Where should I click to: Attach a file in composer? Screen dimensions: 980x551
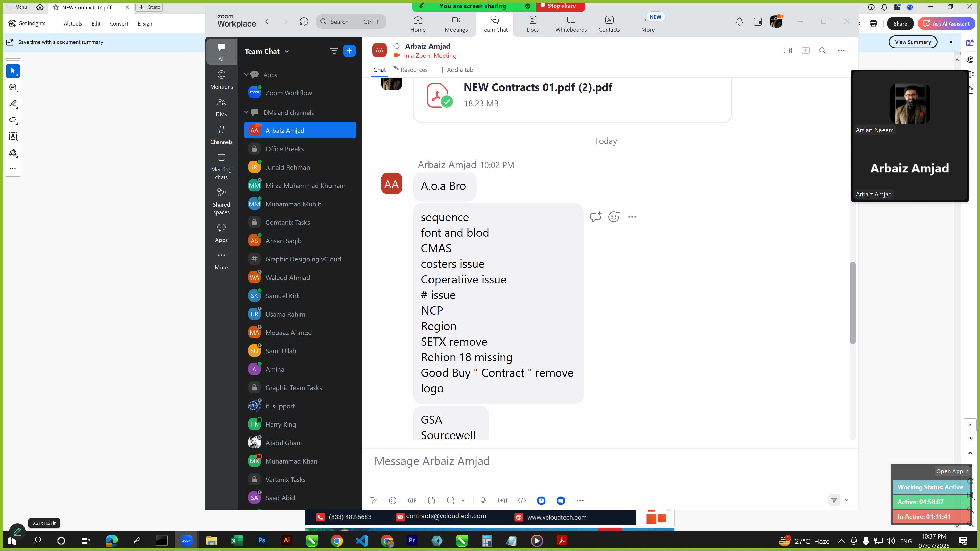coord(431,500)
